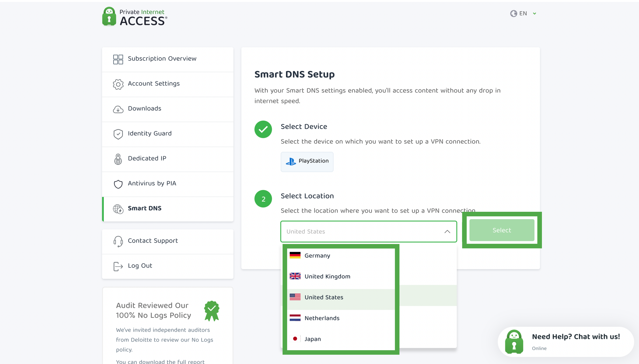Click the EN language label
This screenshot has height=364, width=639.
coord(523,14)
